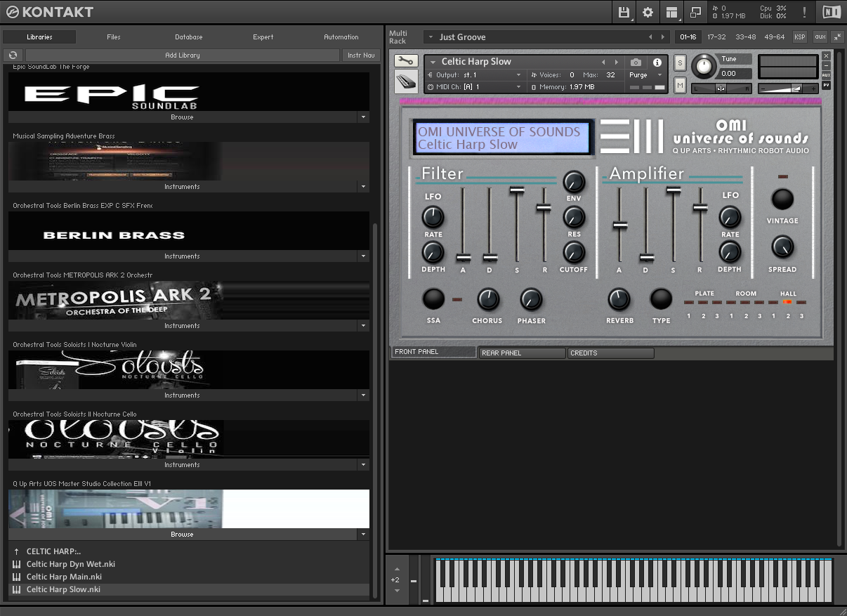The image size is (847, 616).
Task: Click the Amplifier Attack A slider
Action: 619,225
